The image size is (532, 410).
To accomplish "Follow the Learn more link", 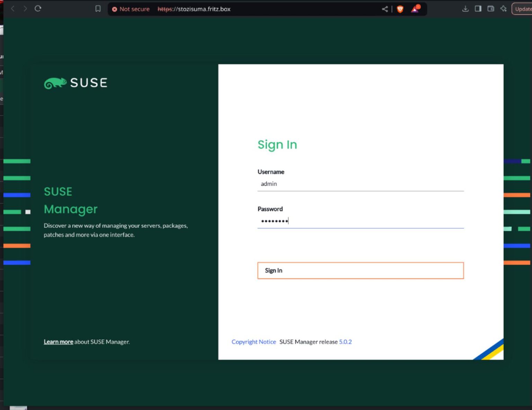I will click(x=58, y=342).
